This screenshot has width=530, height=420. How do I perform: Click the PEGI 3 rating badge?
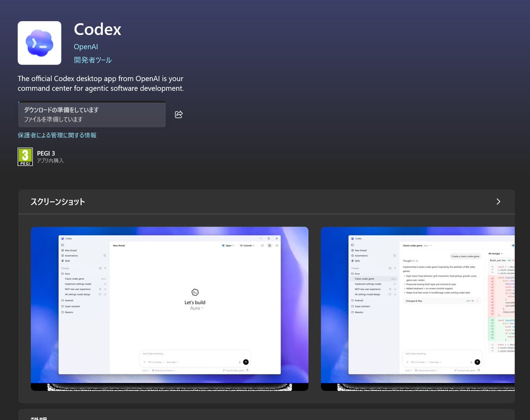25,156
